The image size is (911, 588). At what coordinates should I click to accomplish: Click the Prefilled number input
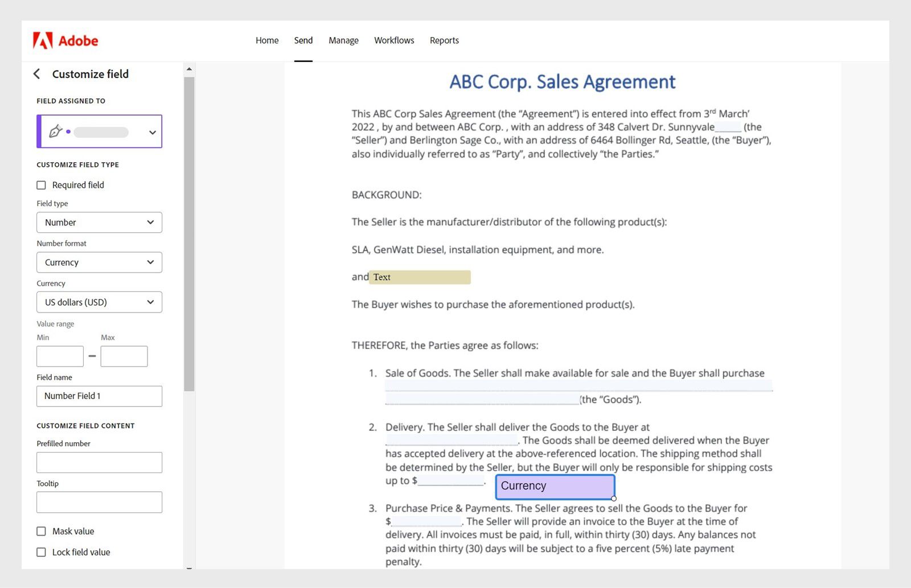[100, 463]
